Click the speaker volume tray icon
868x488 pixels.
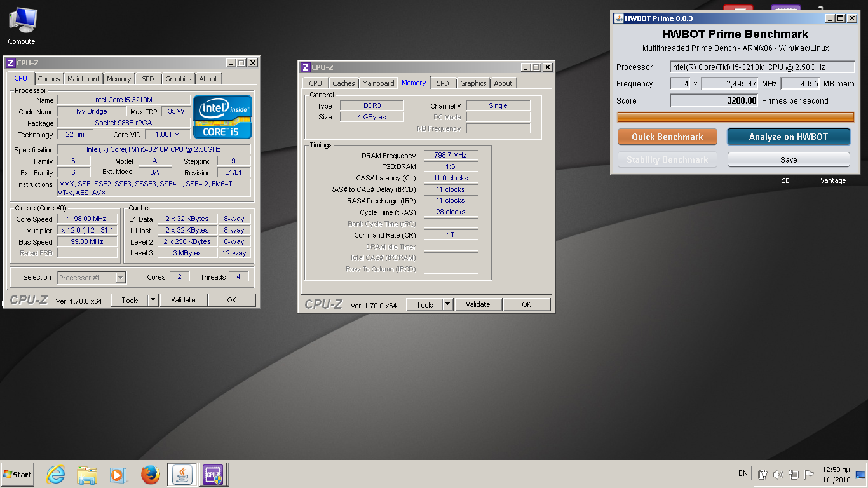[x=778, y=474]
